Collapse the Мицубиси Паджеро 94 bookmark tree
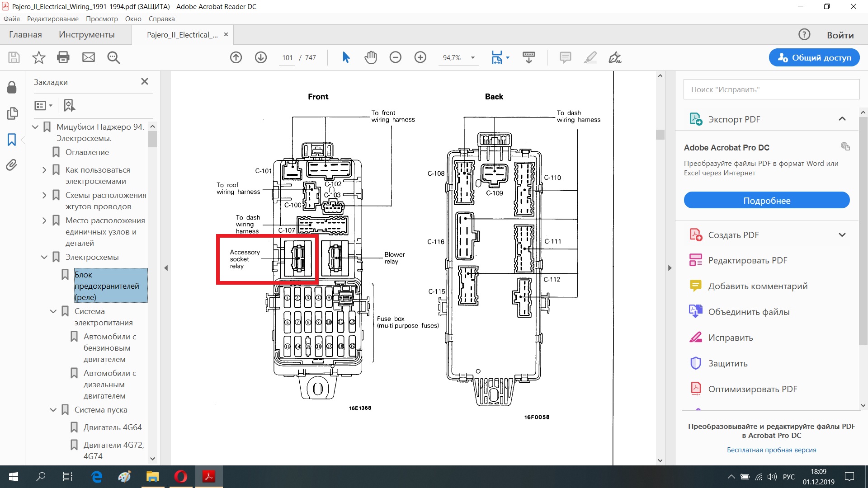The image size is (868, 488). (35, 127)
